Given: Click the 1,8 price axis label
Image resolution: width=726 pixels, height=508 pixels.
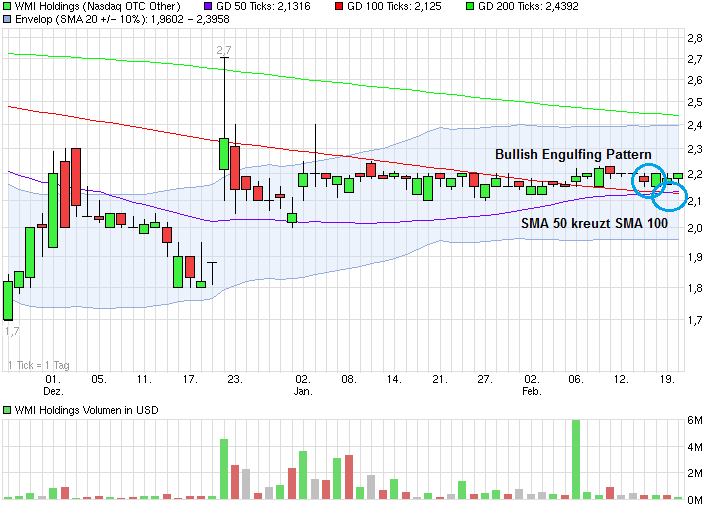Looking at the screenshot, I should pyautogui.click(x=695, y=288).
